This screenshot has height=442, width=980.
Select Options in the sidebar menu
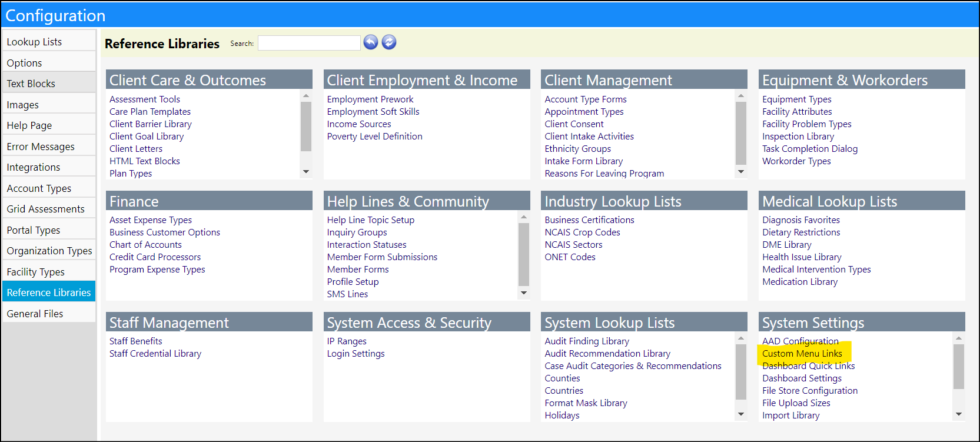coord(49,63)
